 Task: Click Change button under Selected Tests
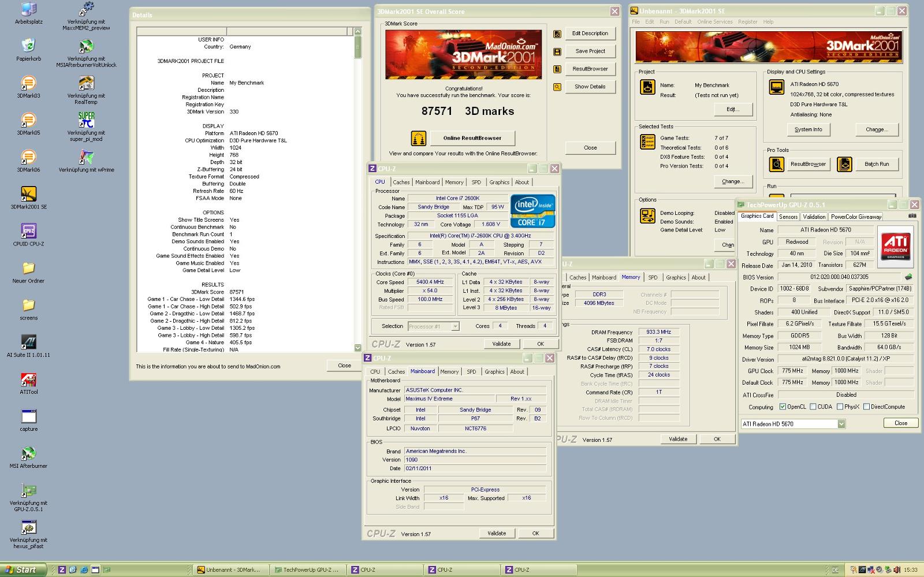tap(732, 181)
